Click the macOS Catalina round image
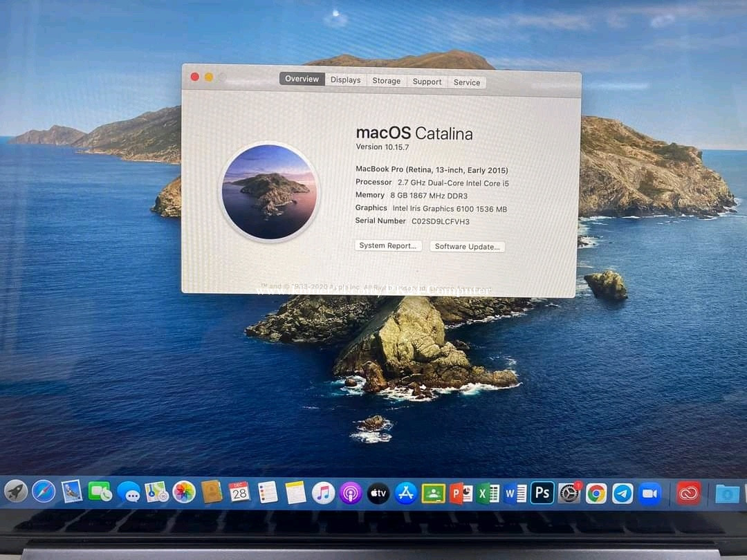 tap(270, 192)
